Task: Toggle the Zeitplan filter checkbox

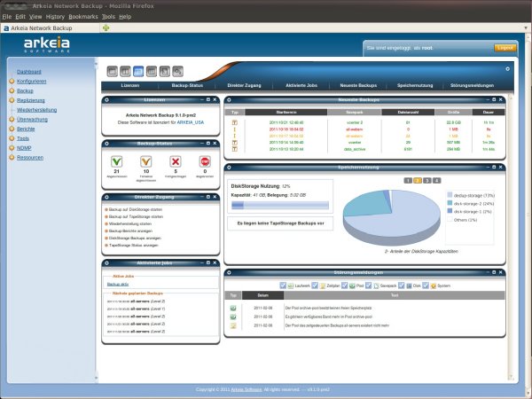Action: 315,286
